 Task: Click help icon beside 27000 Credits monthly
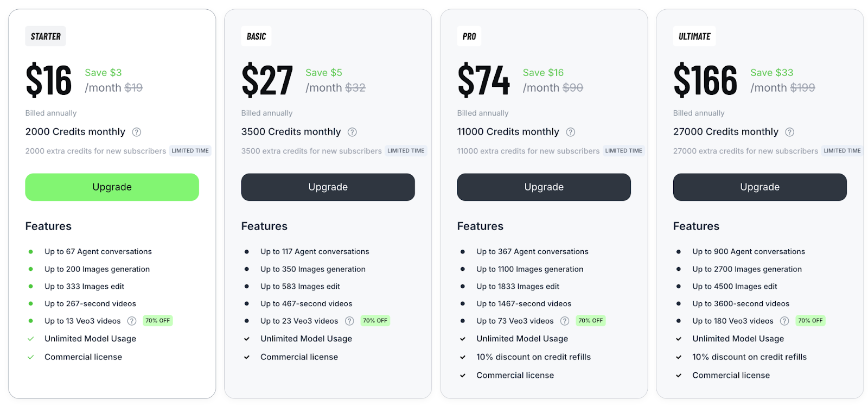(x=790, y=132)
